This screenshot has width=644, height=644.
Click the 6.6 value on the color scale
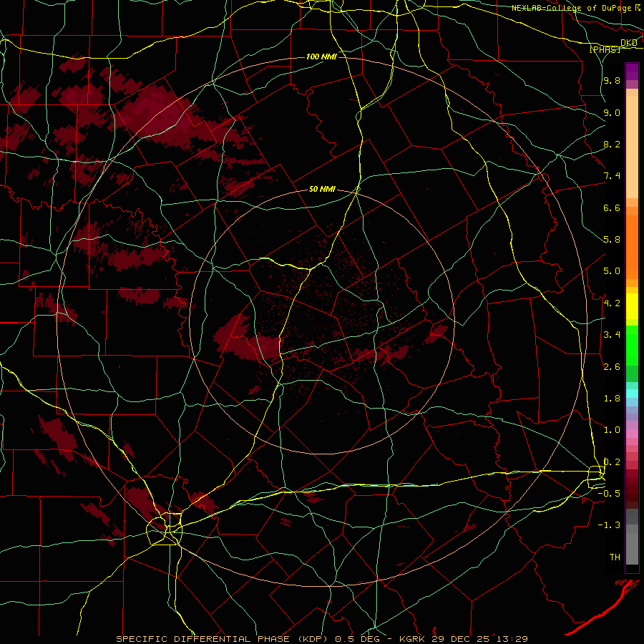[612, 208]
